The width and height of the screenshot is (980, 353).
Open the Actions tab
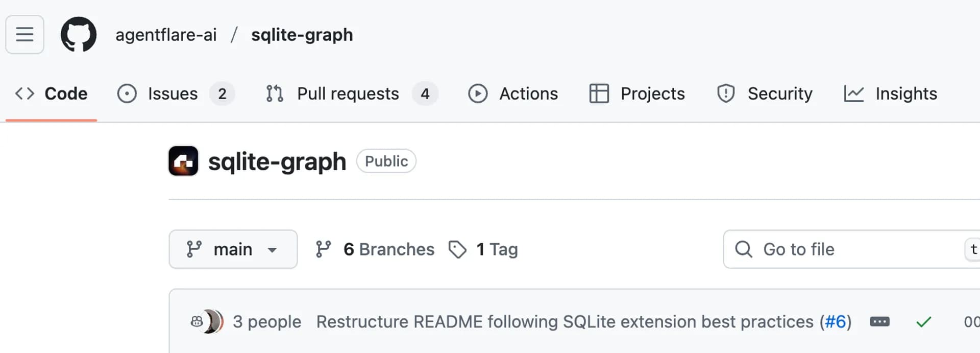tap(513, 93)
